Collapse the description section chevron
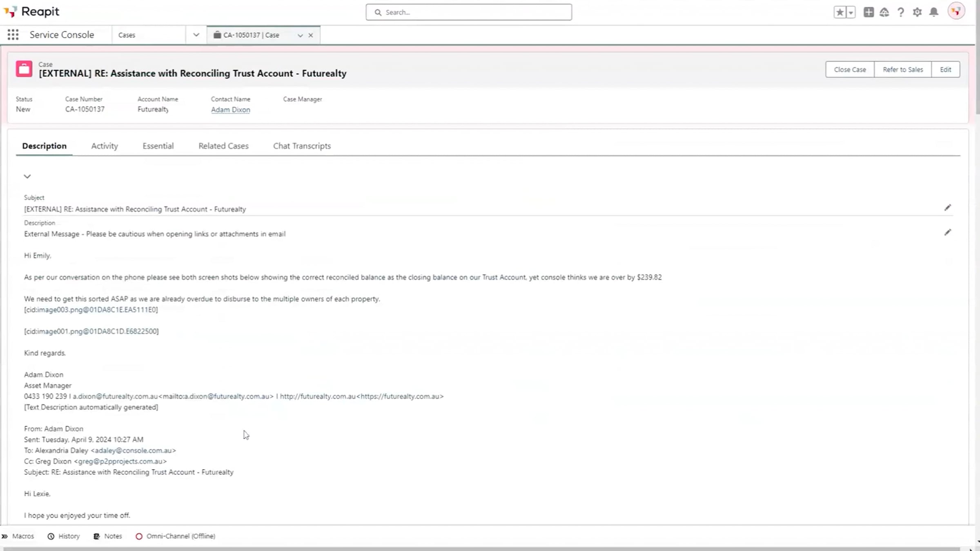This screenshot has width=980, height=551. [27, 176]
